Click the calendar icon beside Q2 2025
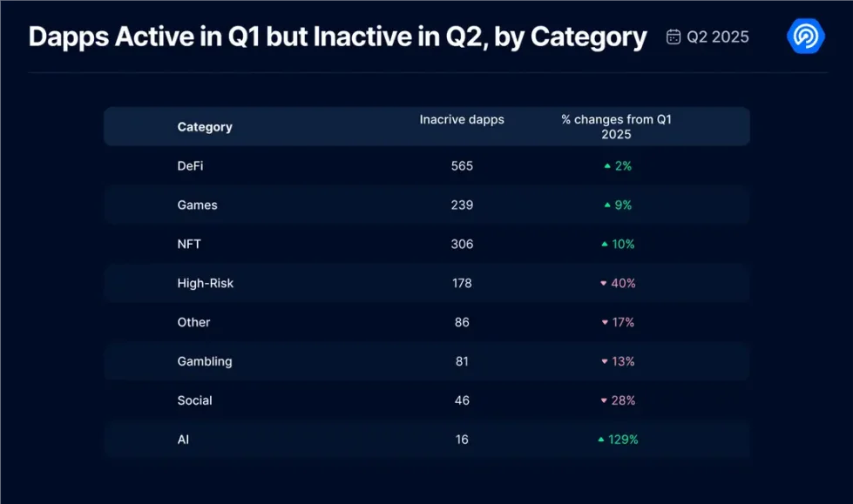The width and height of the screenshot is (853, 504). click(x=674, y=37)
